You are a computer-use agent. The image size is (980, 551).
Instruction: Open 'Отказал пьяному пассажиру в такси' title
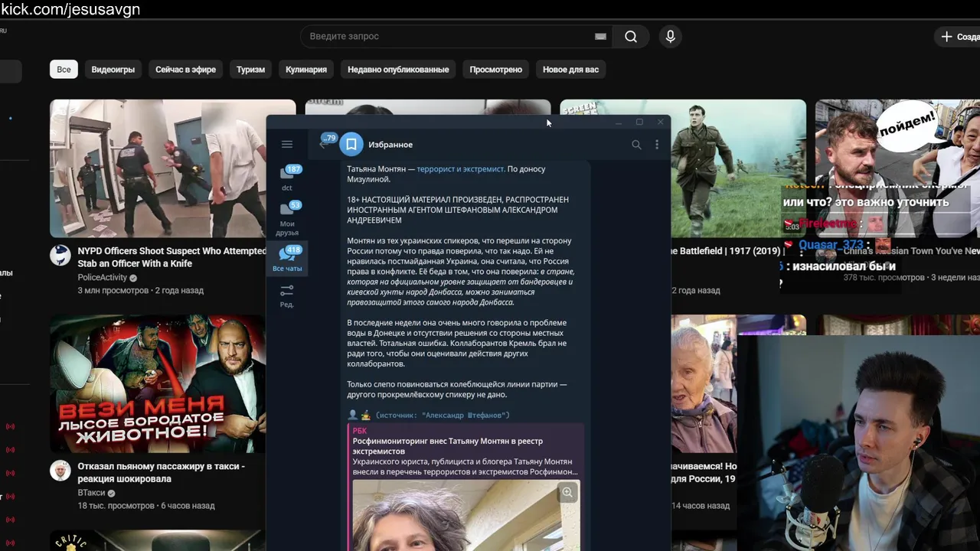click(x=162, y=472)
